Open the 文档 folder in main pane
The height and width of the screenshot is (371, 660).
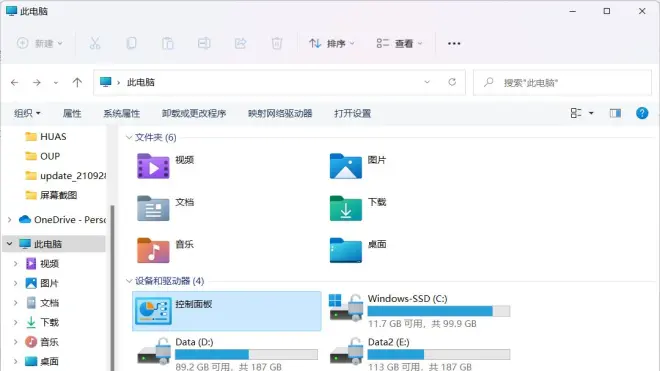coord(166,208)
